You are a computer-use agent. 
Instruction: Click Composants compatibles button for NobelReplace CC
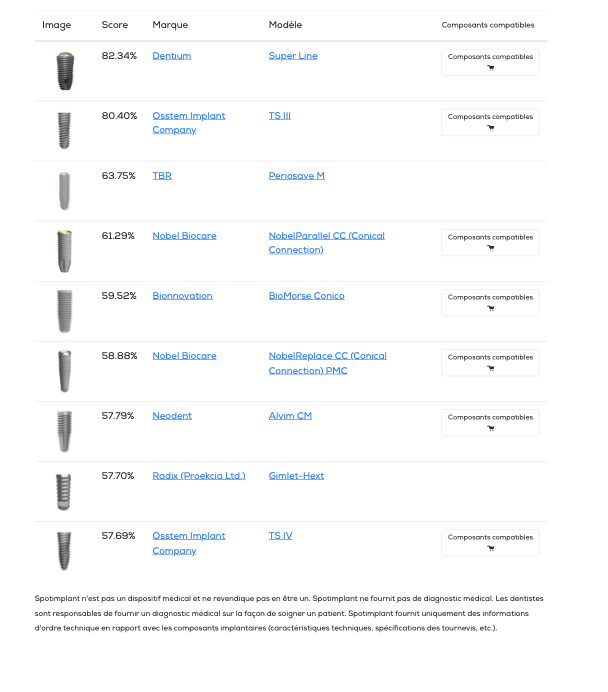[490, 362]
